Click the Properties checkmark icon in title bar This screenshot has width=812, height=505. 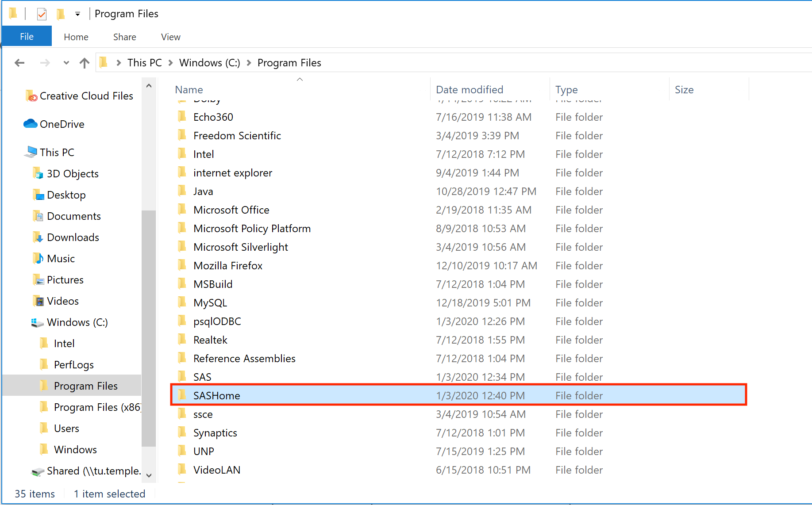(x=42, y=14)
